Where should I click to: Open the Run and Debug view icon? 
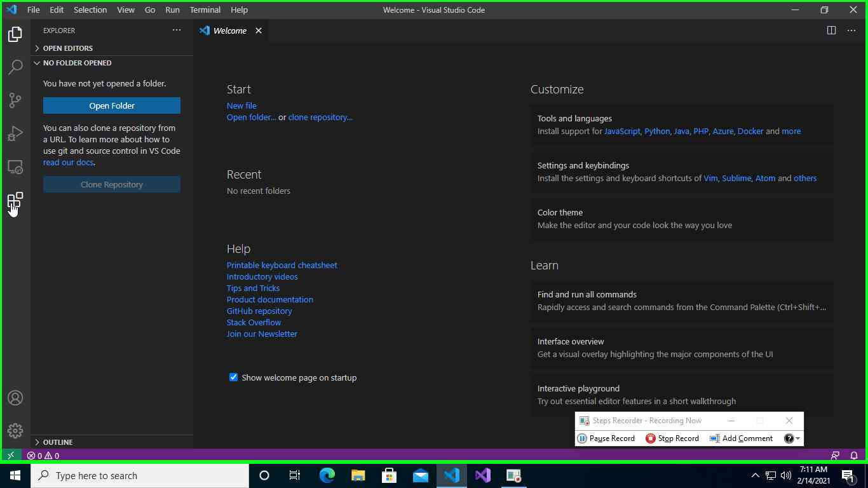(x=15, y=133)
